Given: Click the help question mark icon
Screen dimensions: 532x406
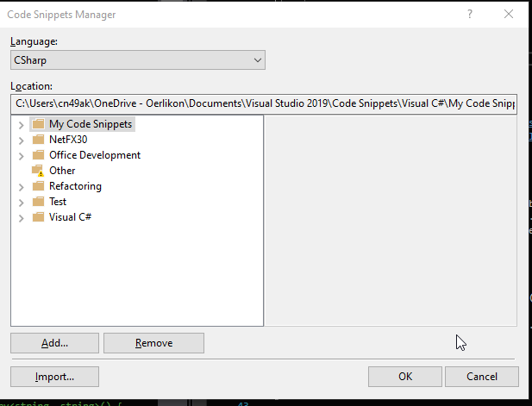Looking at the screenshot, I should [x=470, y=15].
